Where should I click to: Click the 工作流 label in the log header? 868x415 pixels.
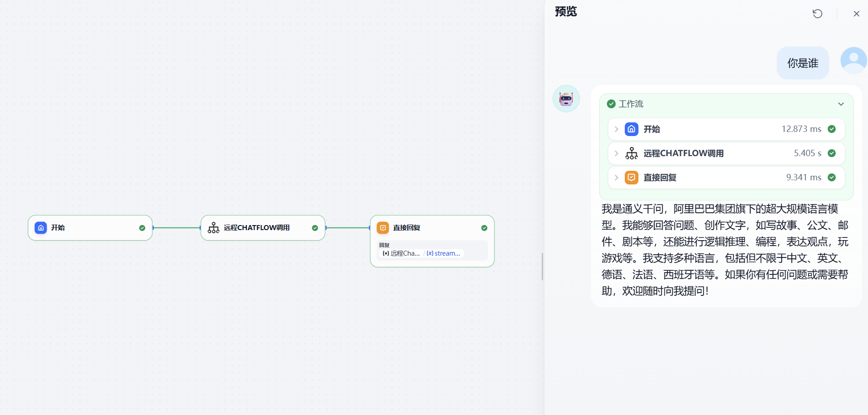(x=631, y=104)
